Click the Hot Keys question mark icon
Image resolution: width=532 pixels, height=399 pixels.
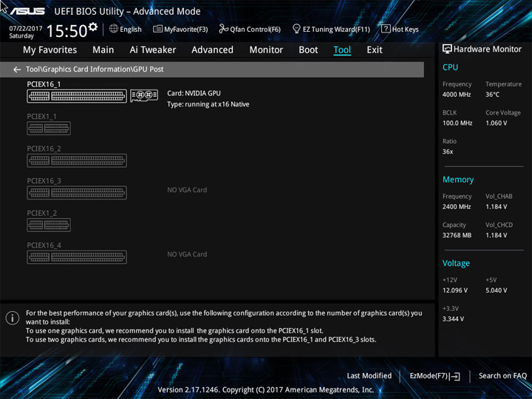click(x=386, y=29)
